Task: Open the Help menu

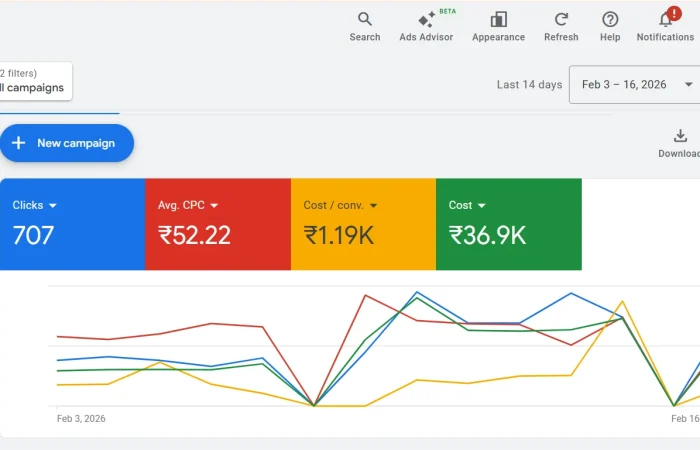Action: coord(610,26)
